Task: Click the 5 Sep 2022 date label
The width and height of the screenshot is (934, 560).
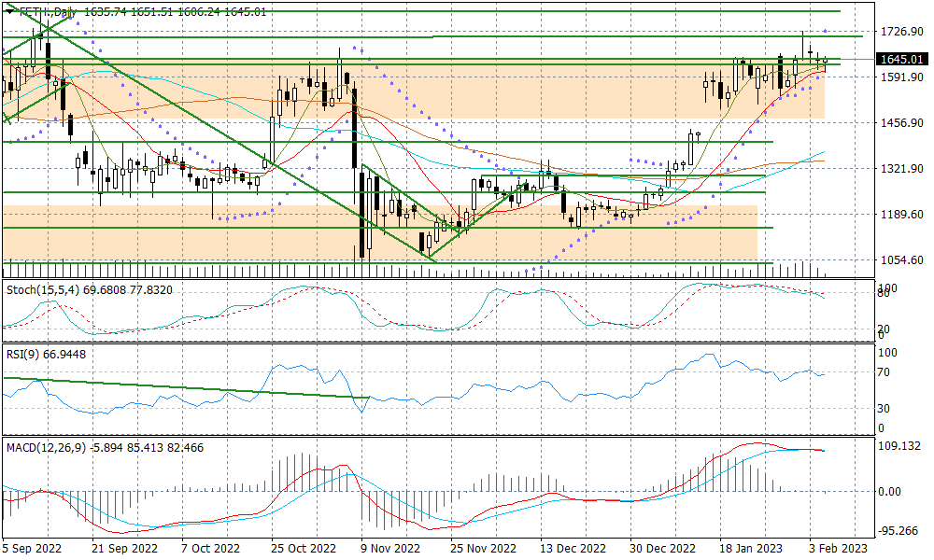Action: pos(33,549)
